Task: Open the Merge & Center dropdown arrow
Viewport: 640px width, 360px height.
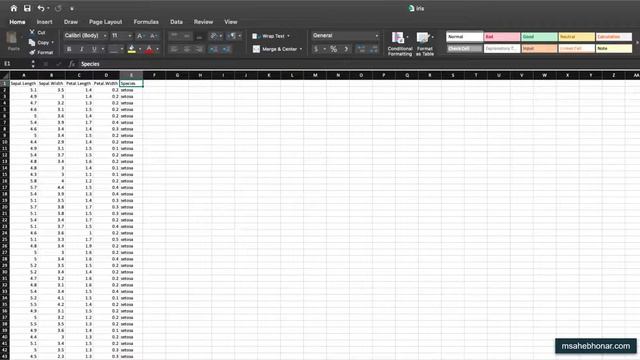Action: click(301, 49)
